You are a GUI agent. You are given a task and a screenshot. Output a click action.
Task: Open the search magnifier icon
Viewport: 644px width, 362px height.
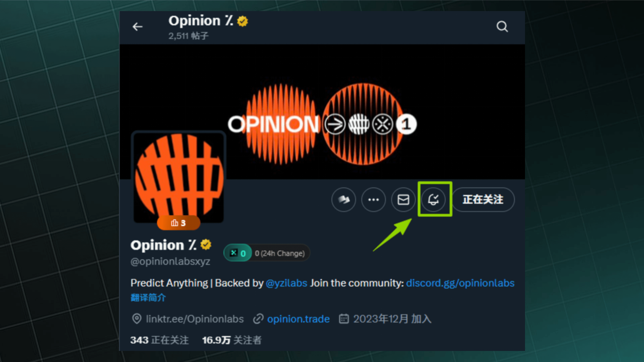tap(502, 26)
